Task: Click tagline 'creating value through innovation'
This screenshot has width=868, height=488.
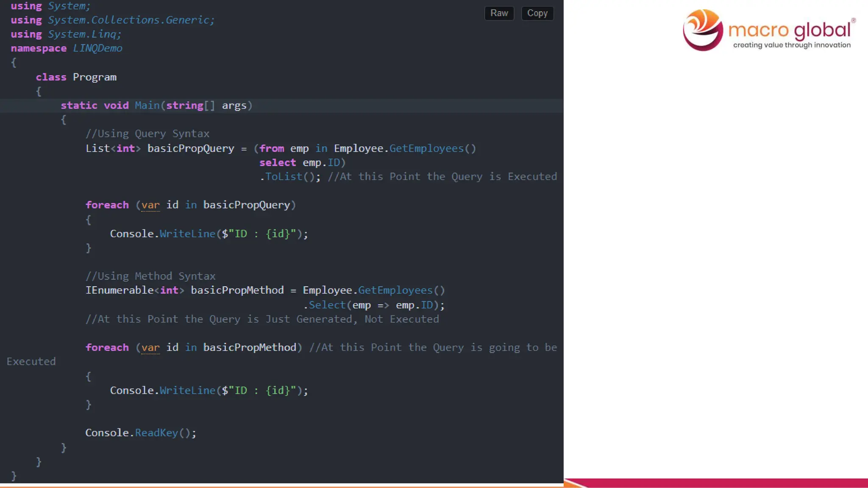Action: click(792, 45)
